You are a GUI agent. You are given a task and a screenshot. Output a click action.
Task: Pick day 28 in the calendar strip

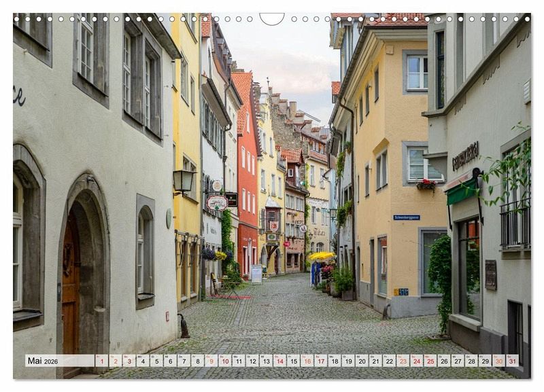pyautogui.click(x=471, y=361)
